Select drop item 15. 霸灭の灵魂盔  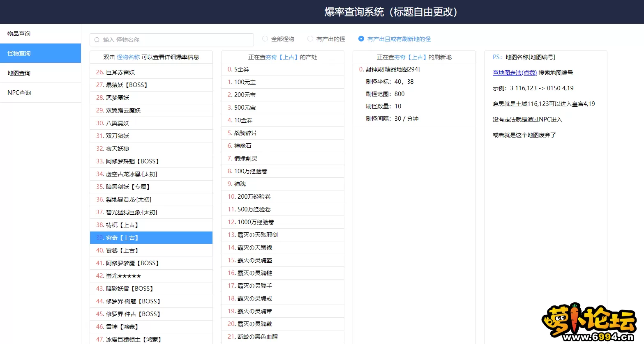(283, 260)
